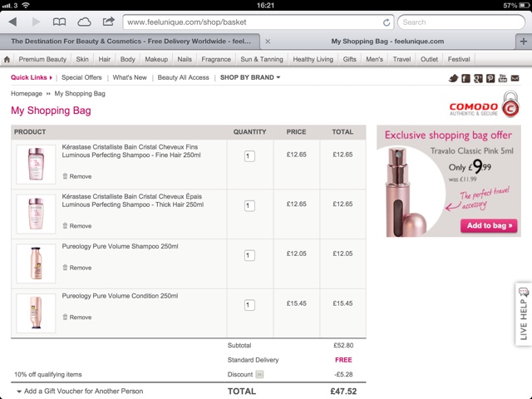Open Pureology Volume Condition thumbnail
Screen dimensions: 532x399
(x=36, y=313)
